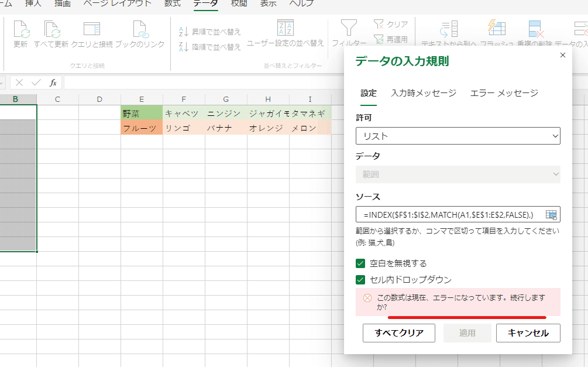The image size is (588, 367).
Task: Click the 更新 refresh icon
Action: [x=21, y=29]
